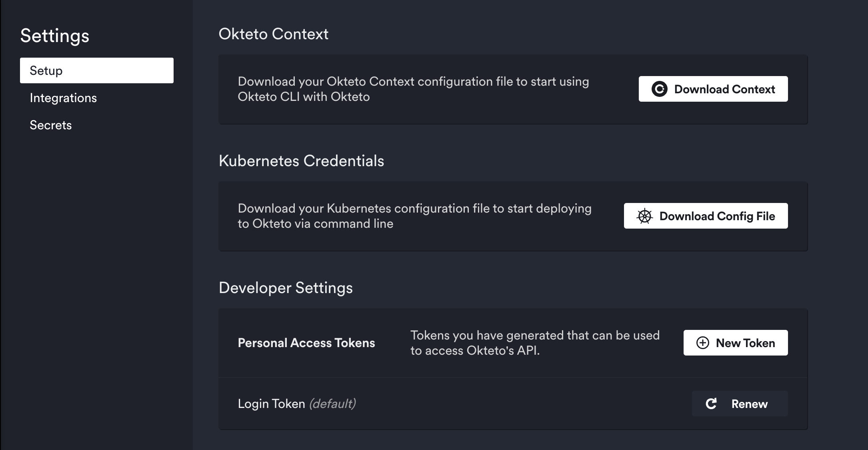Click the Okteto logo icon in Download Context
Viewport: 868px width, 450px height.
click(x=659, y=89)
